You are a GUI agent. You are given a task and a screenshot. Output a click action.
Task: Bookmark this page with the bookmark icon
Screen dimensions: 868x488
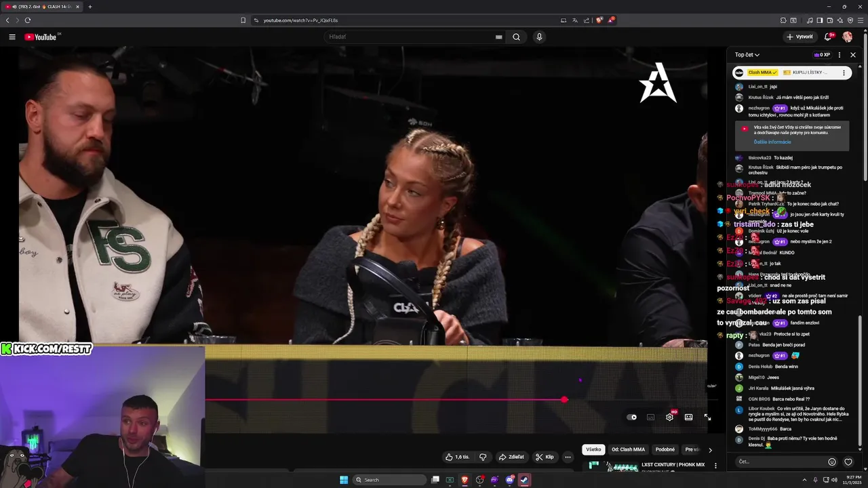pyautogui.click(x=243, y=20)
